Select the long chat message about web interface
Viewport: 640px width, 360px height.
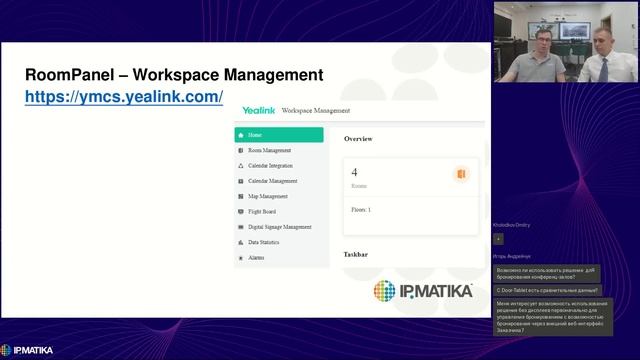(x=553, y=317)
